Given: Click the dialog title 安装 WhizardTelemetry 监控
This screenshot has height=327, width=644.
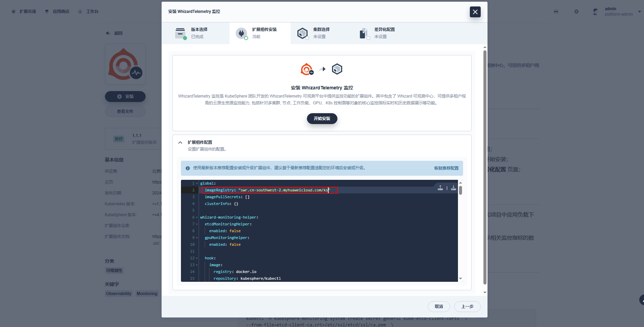Looking at the screenshot, I should click(194, 12).
